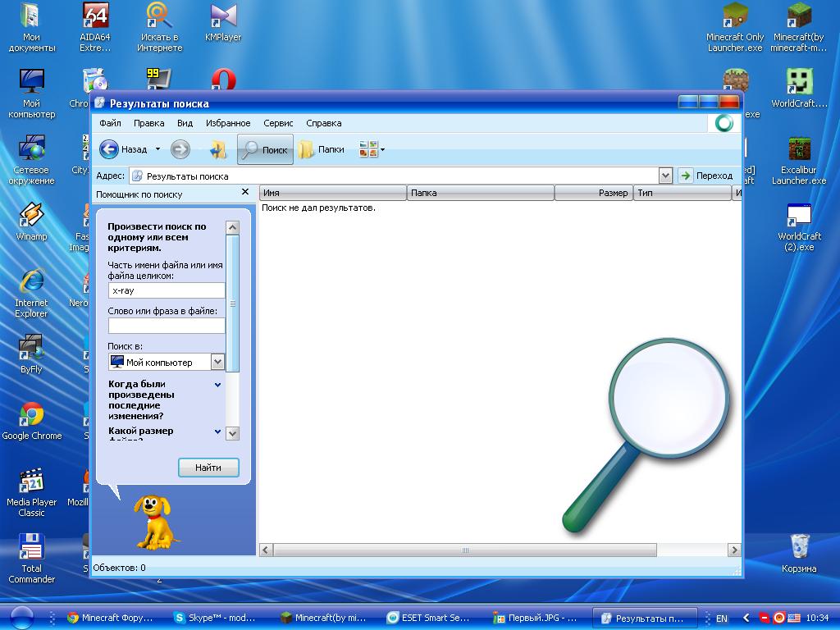Toggle the Папки folders toolbar button

[x=322, y=149]
